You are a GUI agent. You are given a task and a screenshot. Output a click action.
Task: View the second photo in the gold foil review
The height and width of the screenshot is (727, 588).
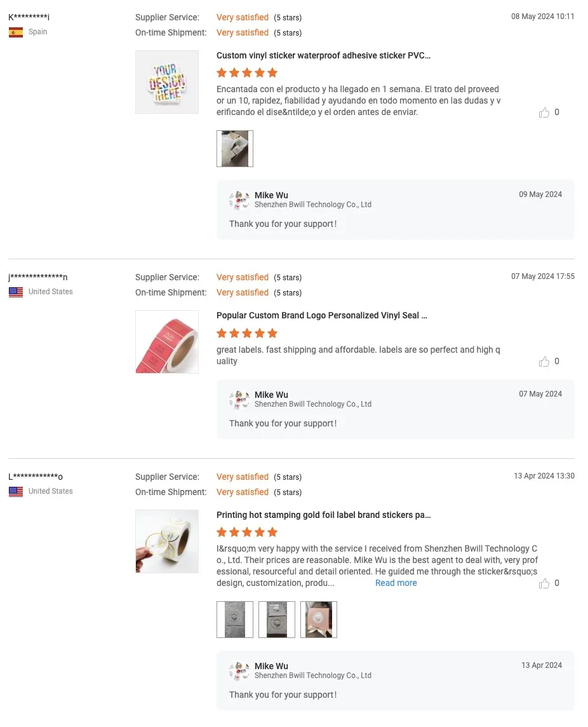coord(277,620)
